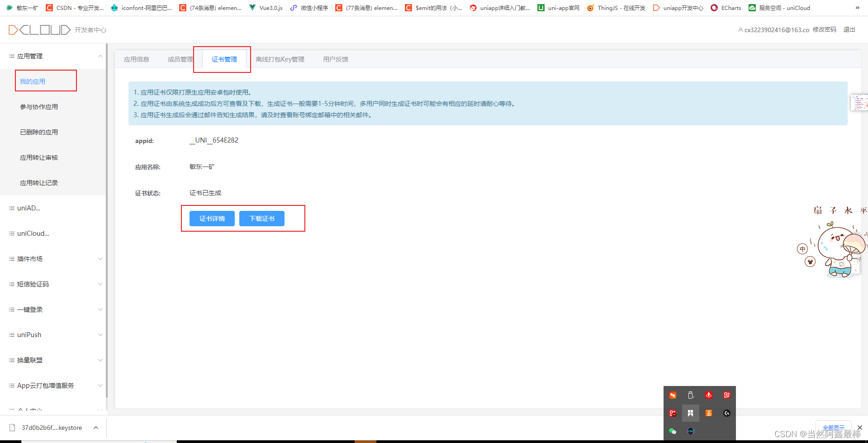Click the rox hexagon tray icon
868x443 pixels.
(x=691, y=431)
